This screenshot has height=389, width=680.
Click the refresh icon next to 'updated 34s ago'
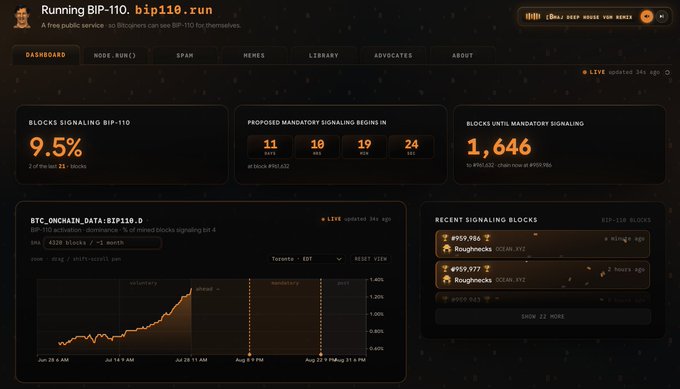[x=667, y=72]
